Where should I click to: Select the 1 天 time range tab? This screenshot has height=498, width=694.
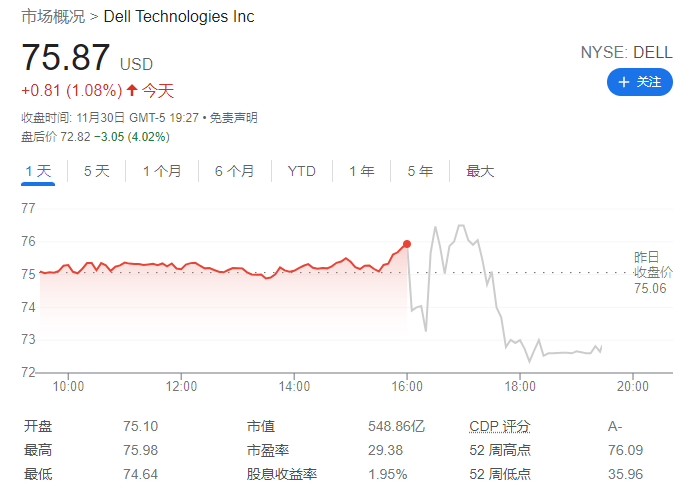[38, 171]
